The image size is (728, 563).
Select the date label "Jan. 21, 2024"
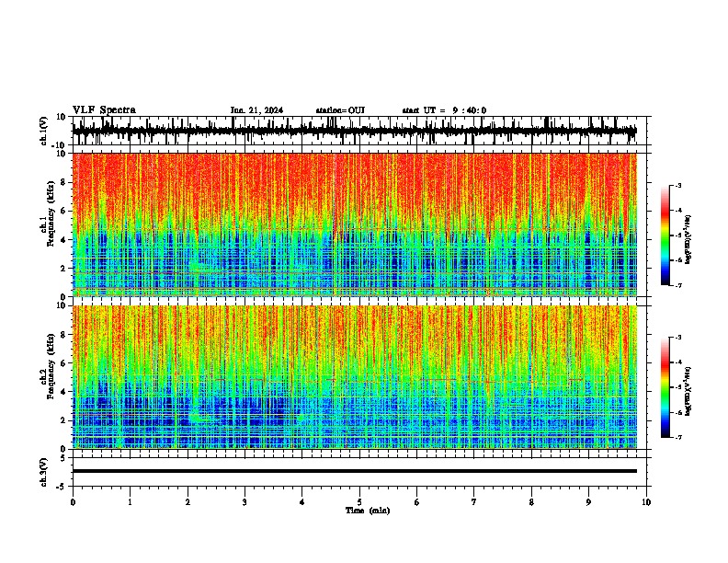pyautogui.click(x=256, y=110)
